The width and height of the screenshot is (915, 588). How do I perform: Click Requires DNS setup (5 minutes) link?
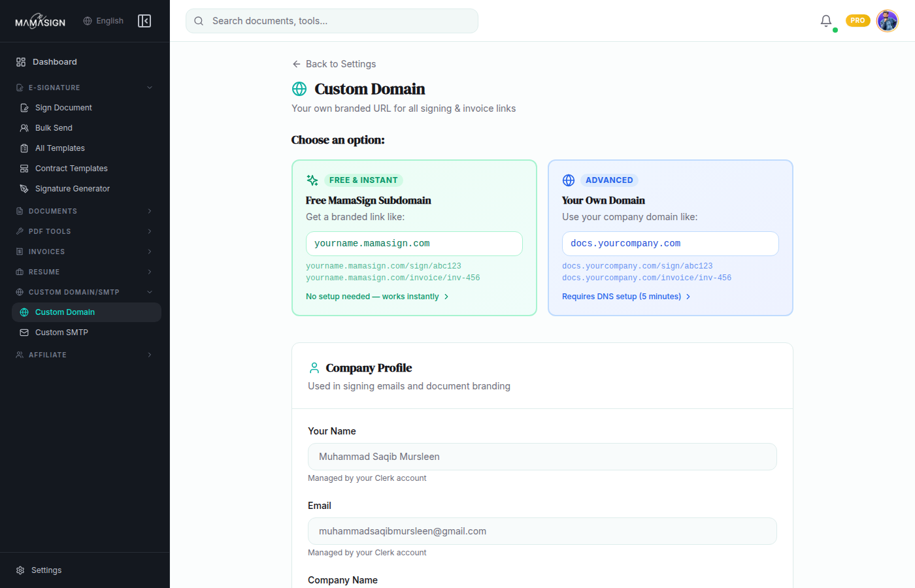pos(626,297)
